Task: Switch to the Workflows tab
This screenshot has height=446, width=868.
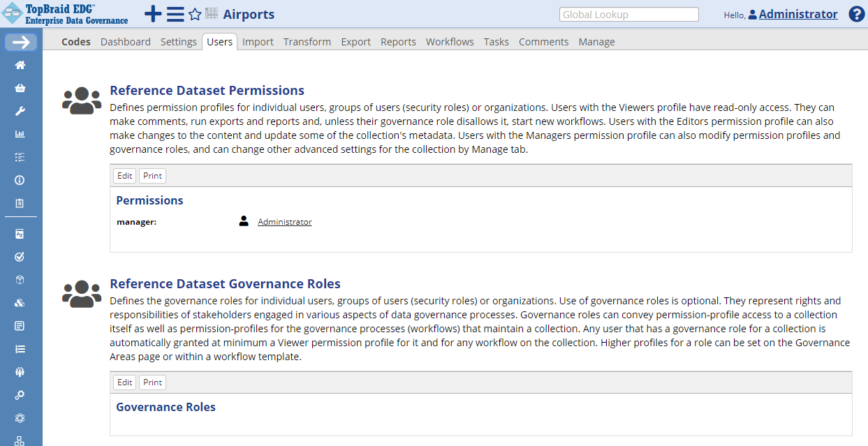Action: [x=450, y=41]
